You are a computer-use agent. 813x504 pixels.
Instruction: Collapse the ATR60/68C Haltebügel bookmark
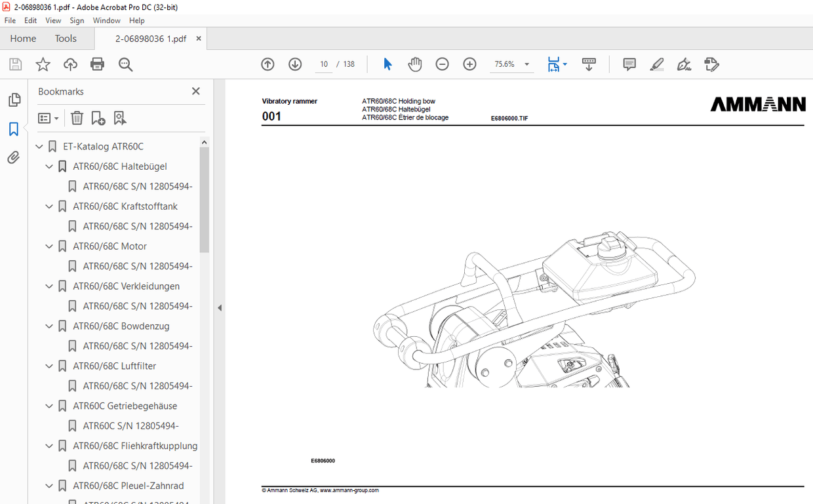pyautogui.click(x=49, y=166)
